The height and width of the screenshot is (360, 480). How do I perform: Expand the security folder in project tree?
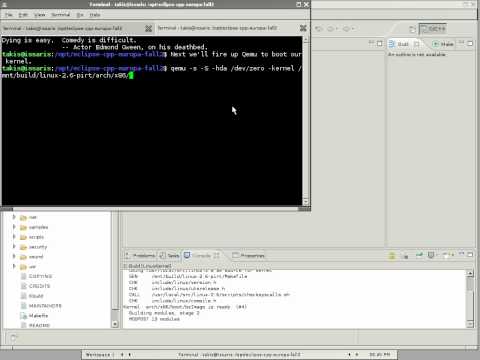coord(14,247)
